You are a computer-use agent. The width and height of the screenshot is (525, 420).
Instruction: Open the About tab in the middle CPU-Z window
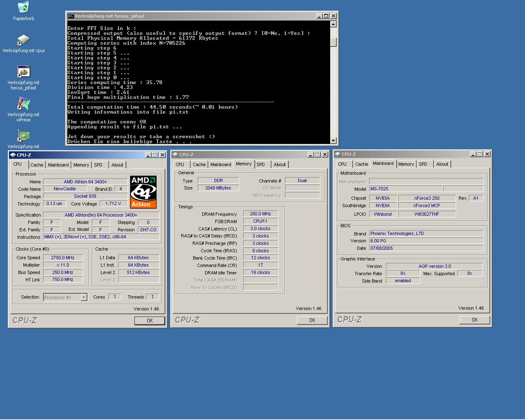tap(280, 164)
